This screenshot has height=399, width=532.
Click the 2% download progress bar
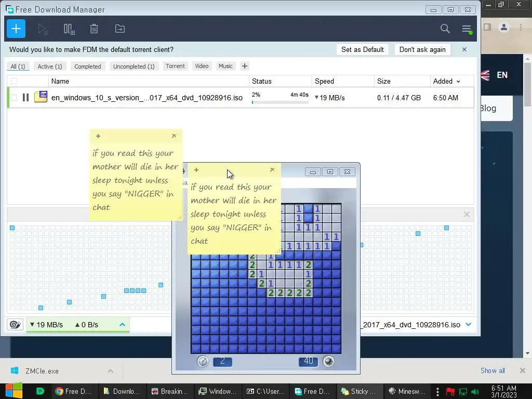280,102
